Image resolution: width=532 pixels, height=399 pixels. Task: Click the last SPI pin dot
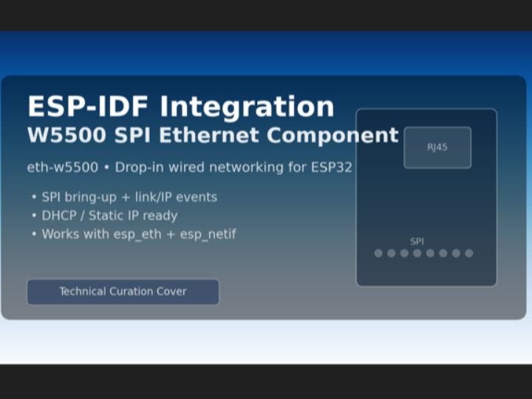pyautogui.click(x=469, y=253)
